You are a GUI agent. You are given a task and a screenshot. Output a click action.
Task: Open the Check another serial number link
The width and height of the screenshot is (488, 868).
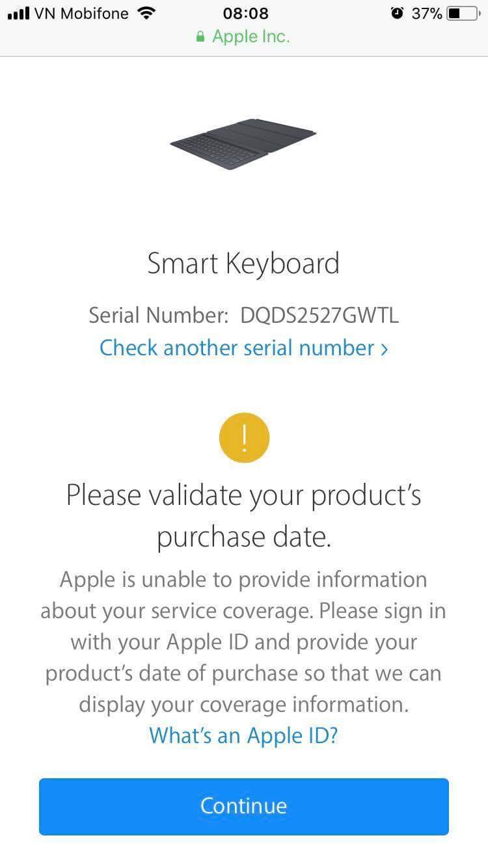[244, 348]
